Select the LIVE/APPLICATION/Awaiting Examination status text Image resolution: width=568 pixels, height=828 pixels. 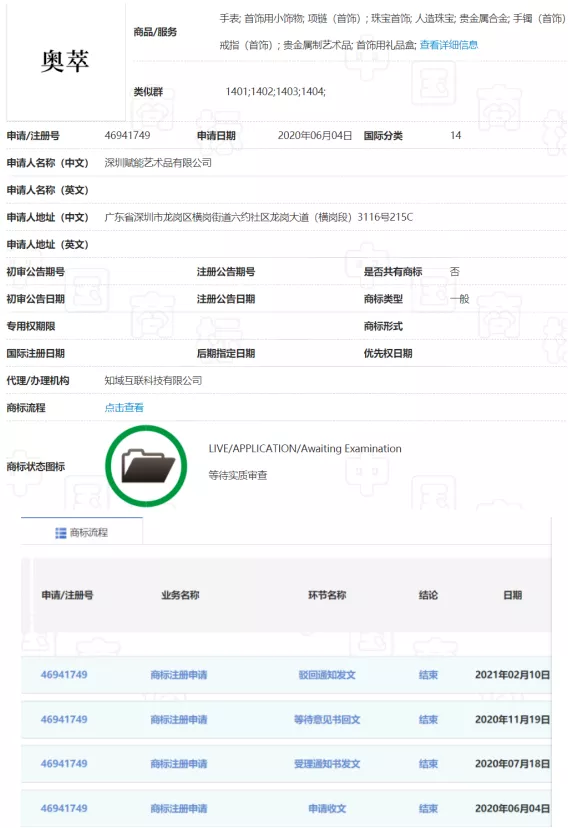[305, 448]
